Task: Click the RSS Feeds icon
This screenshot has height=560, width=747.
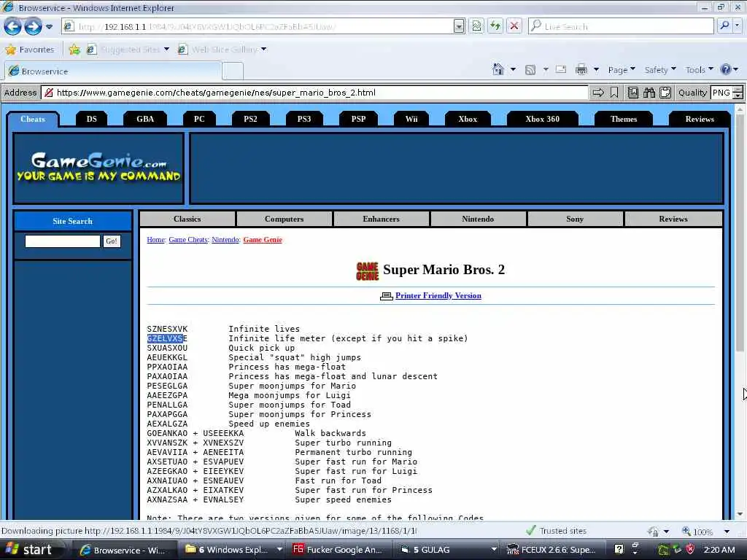Action: tap(530, 70)
